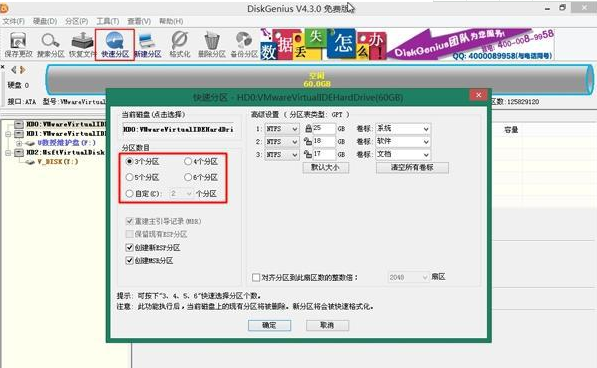Click the 保存更改 save changes toolbar icon
This screenshot has height=368, width=597.
click(x=18, y=45)
